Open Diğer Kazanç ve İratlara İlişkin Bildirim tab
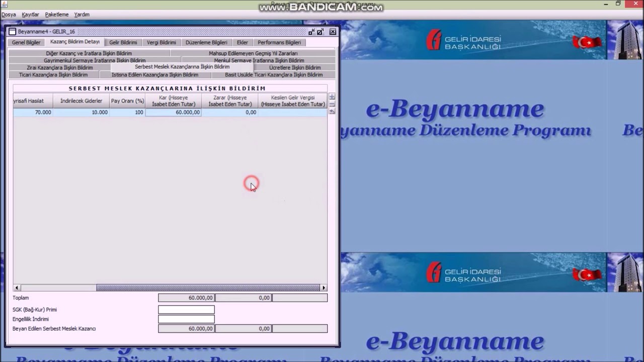The width and height of the screenshot is (644, 362). coord(89,53)
